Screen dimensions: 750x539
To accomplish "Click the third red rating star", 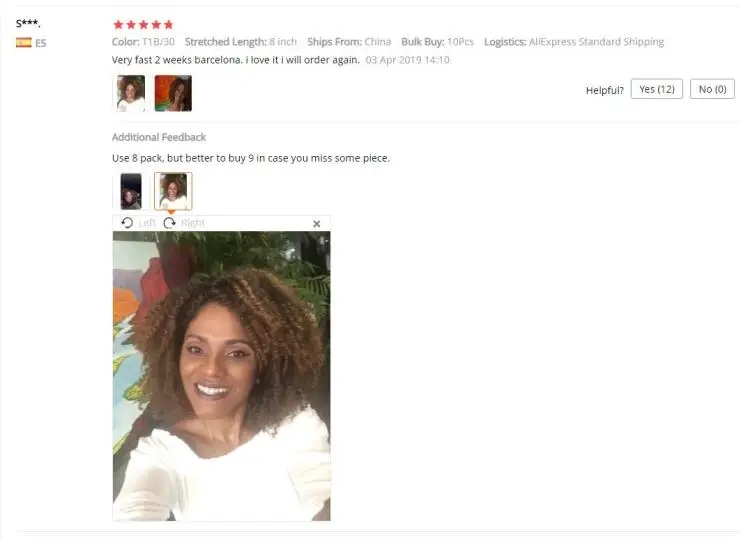I will pos(143,24).
